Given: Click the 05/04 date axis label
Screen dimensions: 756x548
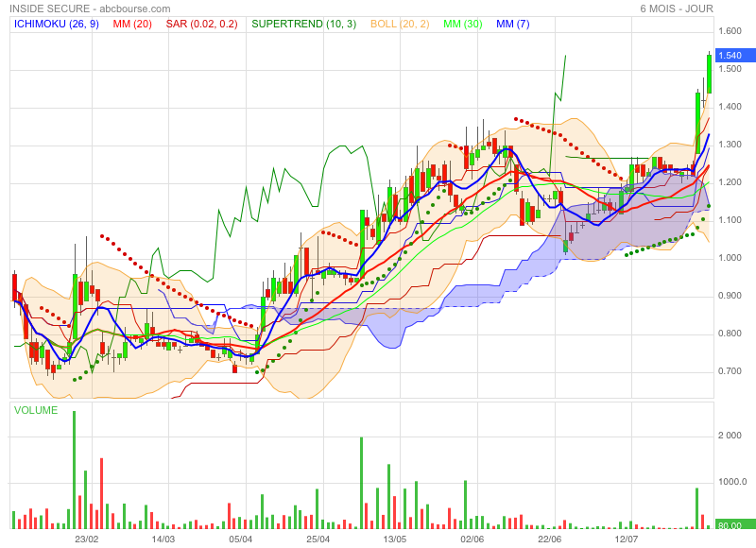Looking at the screenshot, I should click(241, 539).
